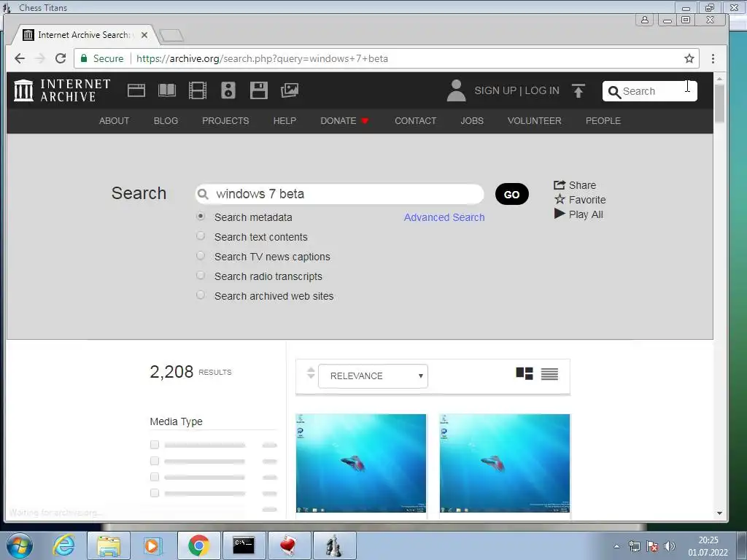The height and width of the screenshot is (560, 747).
Task: Click the SIGN UP link
Action: 495,90
